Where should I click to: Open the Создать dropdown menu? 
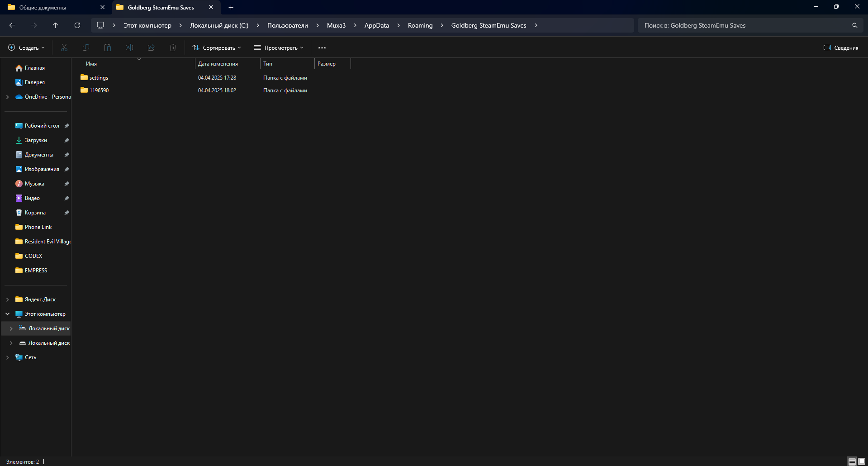tap(26, 48)
